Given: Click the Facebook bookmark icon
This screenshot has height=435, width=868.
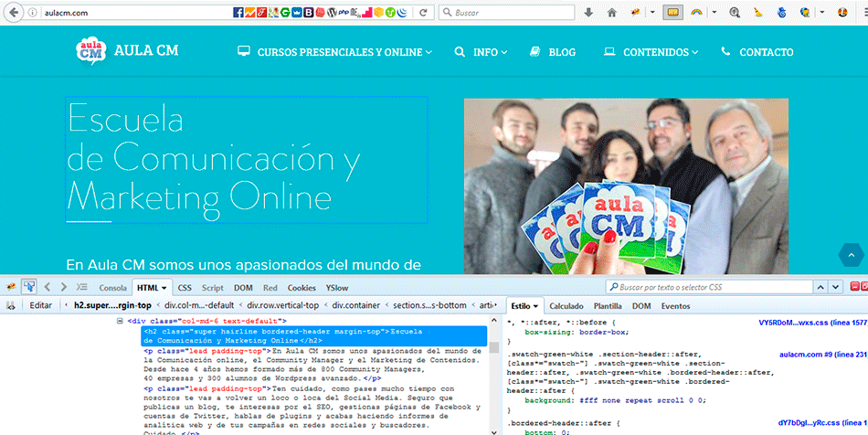Looking at the screenshot, I should 238,12.
